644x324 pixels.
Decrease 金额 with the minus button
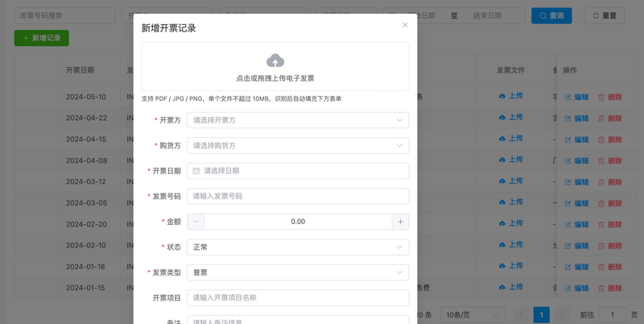pyautogui.click(x=196, y=222)
